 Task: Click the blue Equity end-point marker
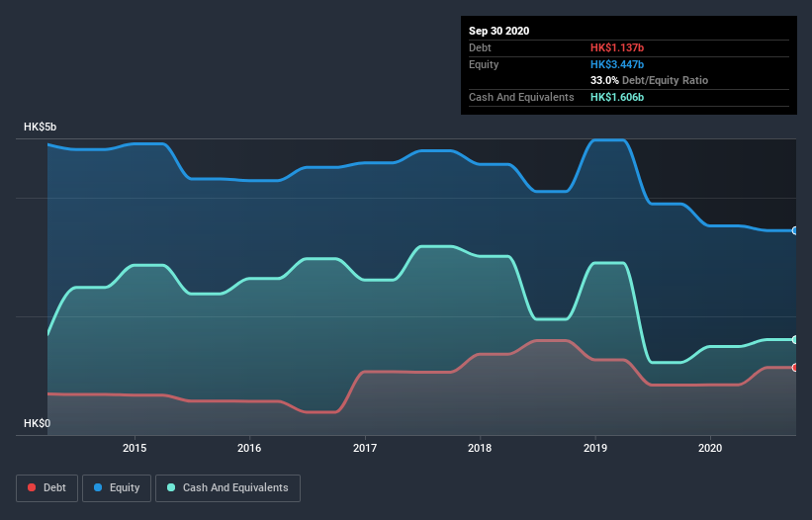[795, 230]
